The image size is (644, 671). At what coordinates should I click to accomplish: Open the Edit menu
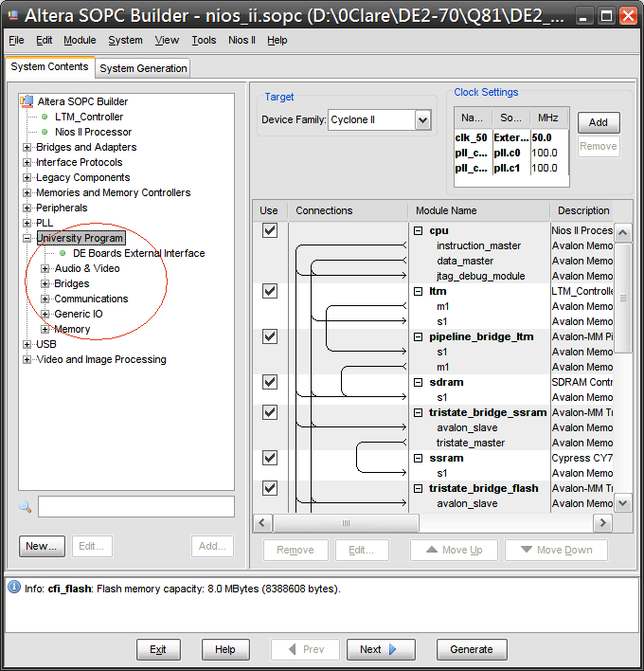[x=45, y=40]
